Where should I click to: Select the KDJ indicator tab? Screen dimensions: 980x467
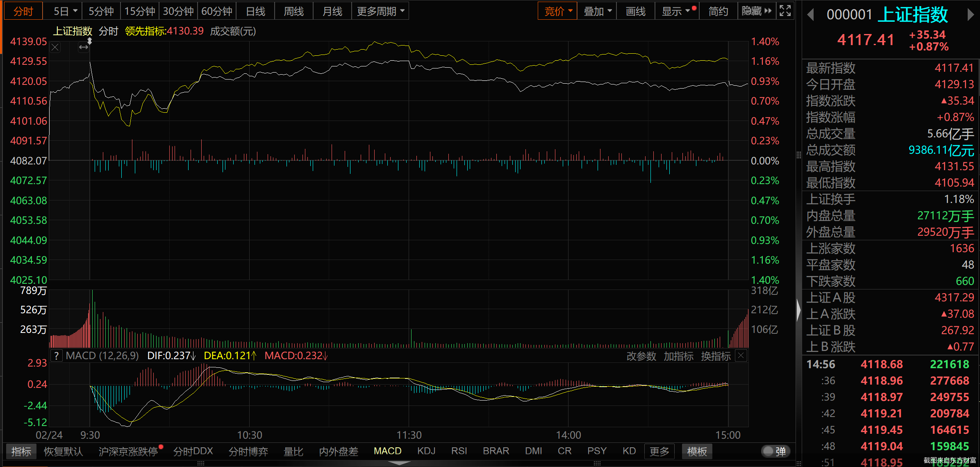click(x=426, y=451)
